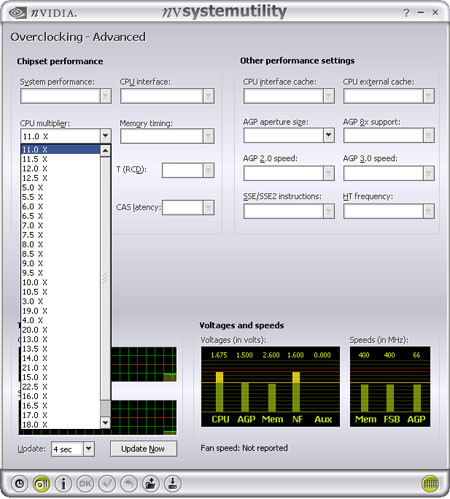Choose 12.5 X from the multiplier list
This screenshot has width=450, height=499.
[x=60, y=178]
